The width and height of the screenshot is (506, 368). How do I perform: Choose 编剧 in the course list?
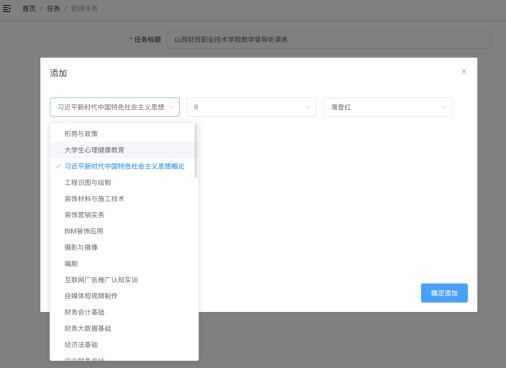tap(123, 264)
